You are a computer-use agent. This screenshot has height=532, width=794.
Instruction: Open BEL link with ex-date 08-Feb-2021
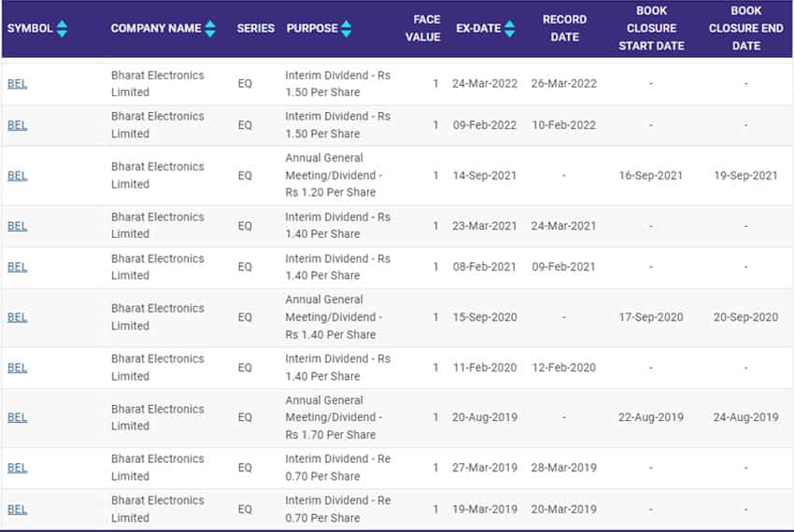pyautogui.click(x=17, y=267)
